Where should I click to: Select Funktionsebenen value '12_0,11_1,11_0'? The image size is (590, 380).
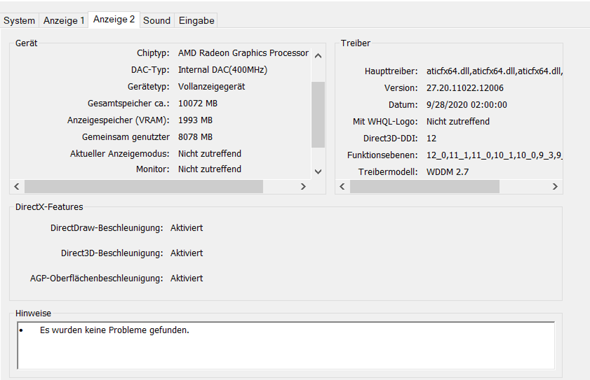point(494,155)
